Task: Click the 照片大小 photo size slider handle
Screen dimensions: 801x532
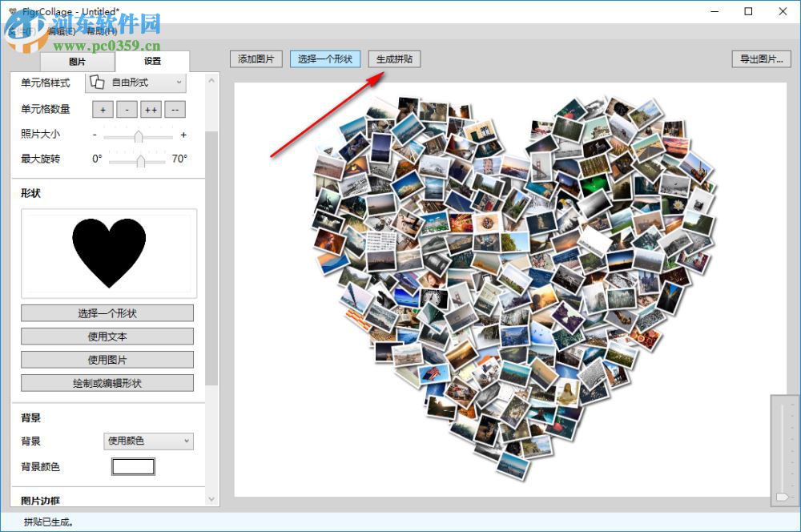Action: (x=139, y=135)
